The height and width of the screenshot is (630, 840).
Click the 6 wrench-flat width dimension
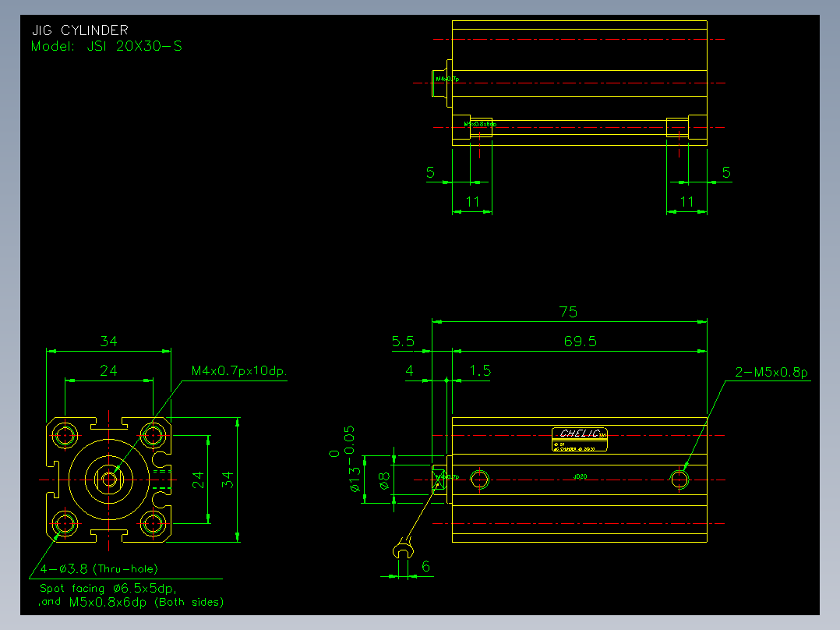426,566
